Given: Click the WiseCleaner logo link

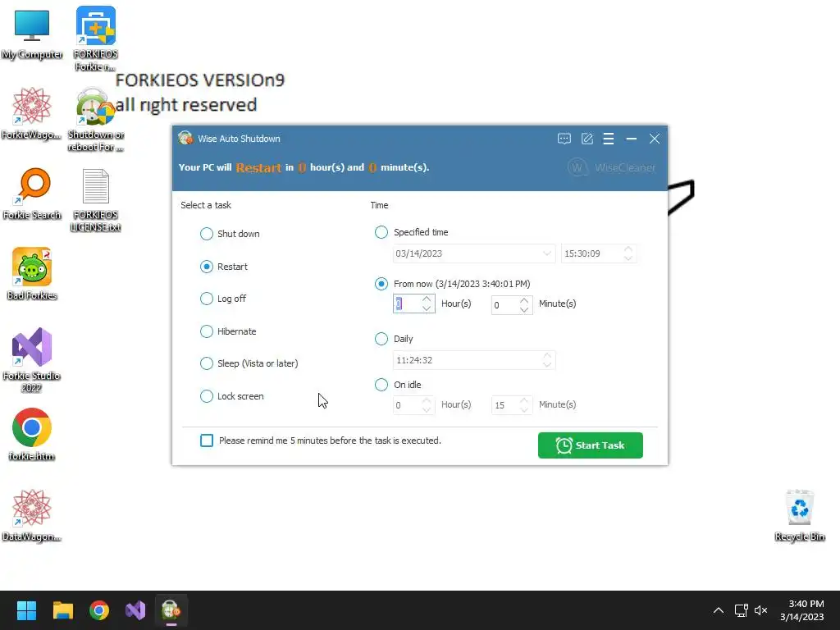Looking at the screenshot, I should [x=611, y=167].
